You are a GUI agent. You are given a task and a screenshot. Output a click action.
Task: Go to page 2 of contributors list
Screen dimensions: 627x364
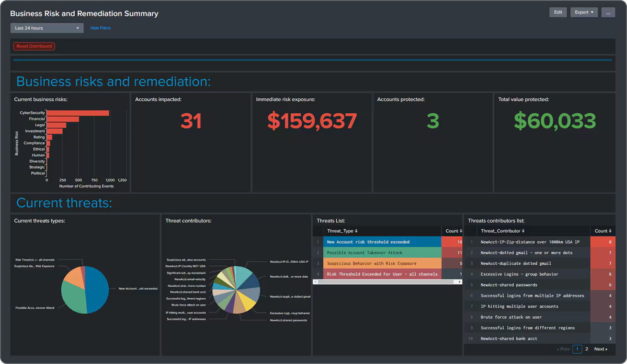coord(587,349)
